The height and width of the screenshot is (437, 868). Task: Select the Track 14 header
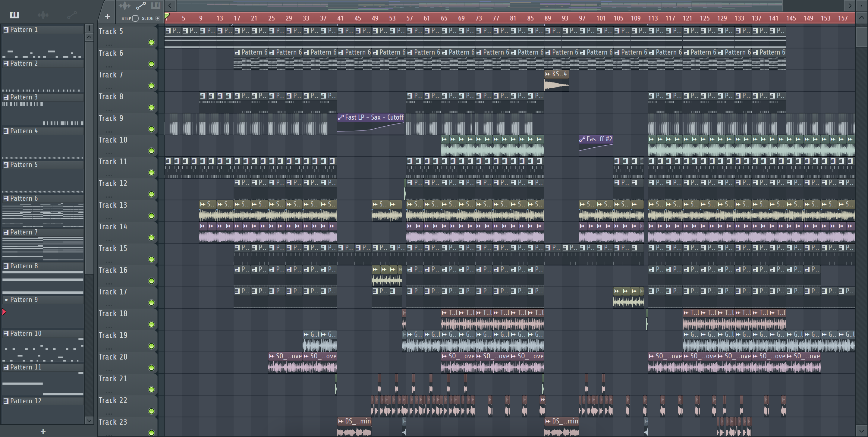[127, 232]
